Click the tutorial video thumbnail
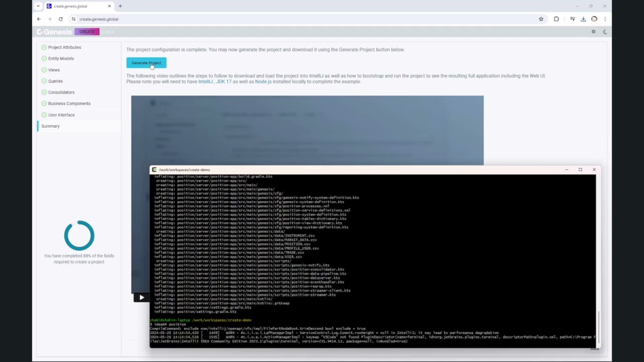The image size is (644, 362). [307, 131]
